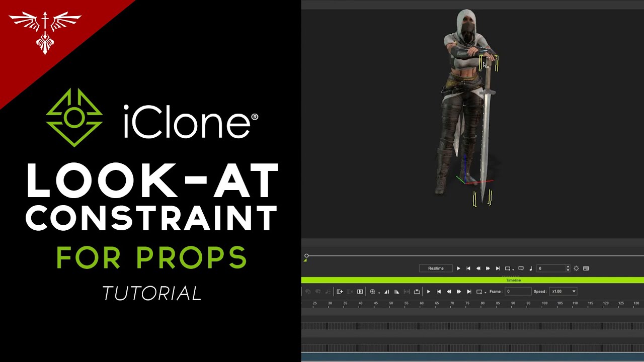Click the delete key icon in timeline toolbar
The height and width of the screenshot is (362, 644).
(x=350, y=292)
